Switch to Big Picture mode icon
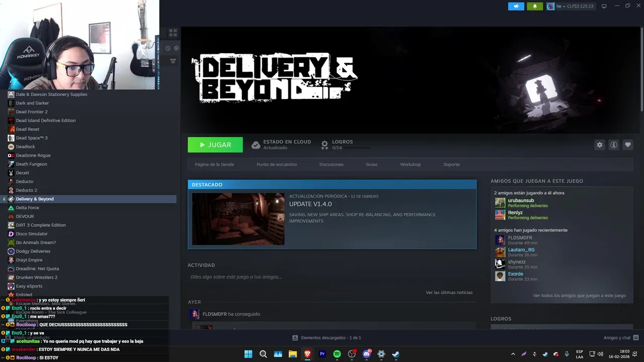This screenshot has height=362, width=644. pyautogui.click(x=604, y=6)
